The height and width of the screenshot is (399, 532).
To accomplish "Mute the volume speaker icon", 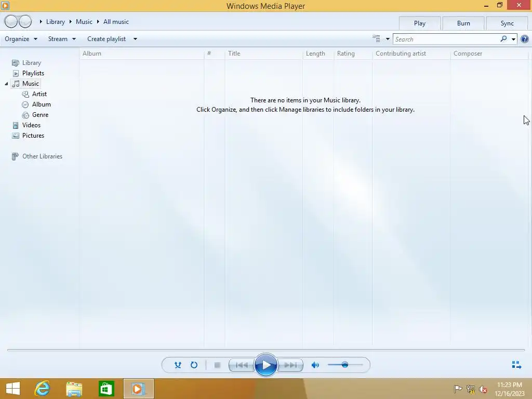I will click(x=315, y=365).
